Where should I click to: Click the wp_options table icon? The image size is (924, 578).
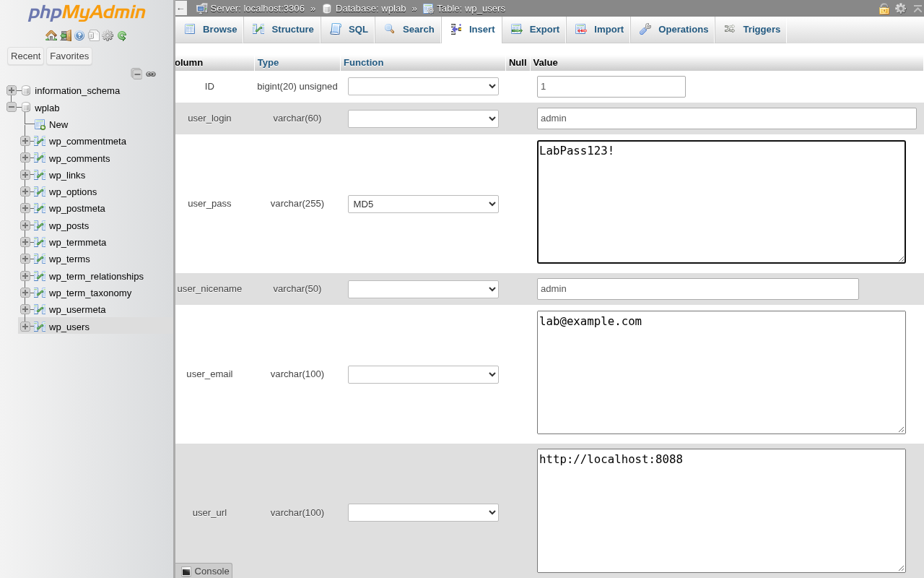[40, 191]
